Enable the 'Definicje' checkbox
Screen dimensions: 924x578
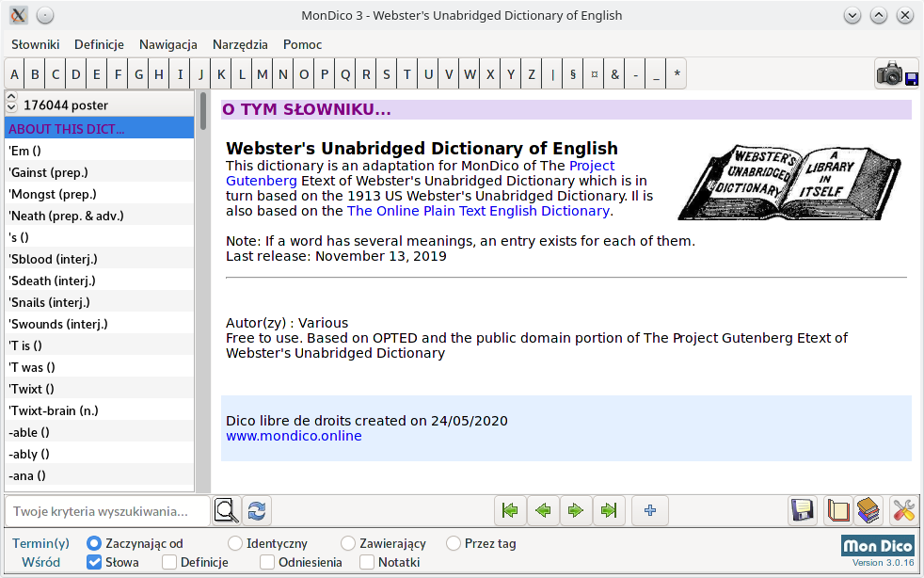click(x=169, y=562)
